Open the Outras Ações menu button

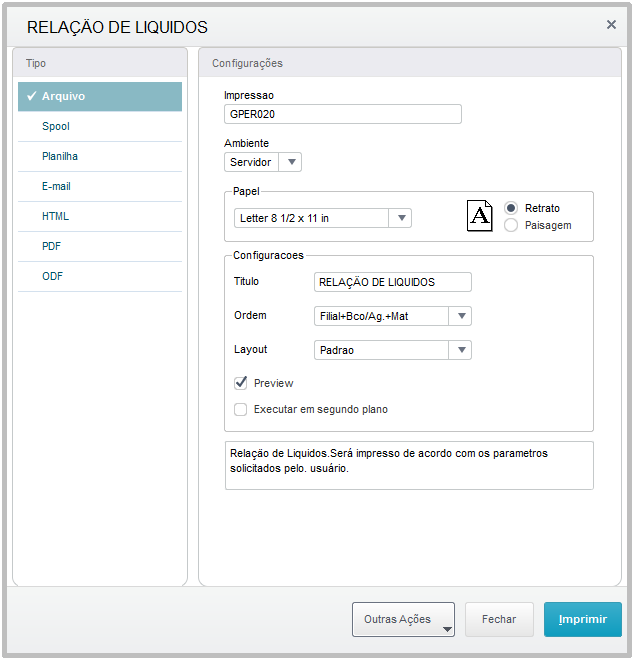pos(403,619)
